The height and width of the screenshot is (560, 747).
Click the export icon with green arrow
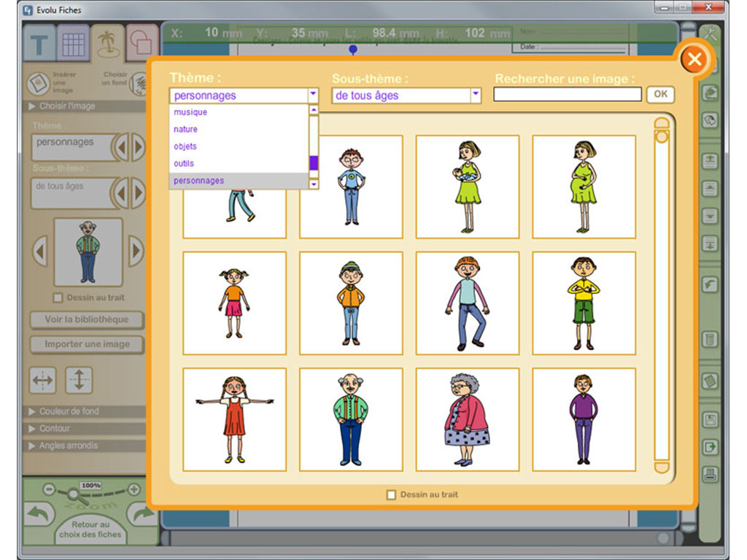click(x=710, y=446)
